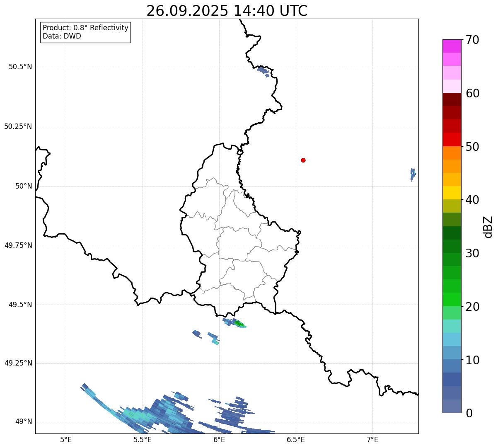Viewport: 498px width, 448px height.
Task: Click the 50.5°N latitude label
Action: click(x=20, y=67)
